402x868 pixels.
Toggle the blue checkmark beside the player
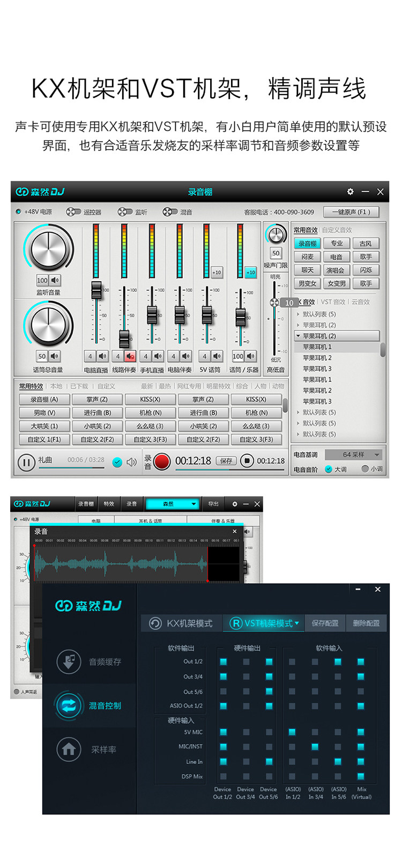point(117,462)
